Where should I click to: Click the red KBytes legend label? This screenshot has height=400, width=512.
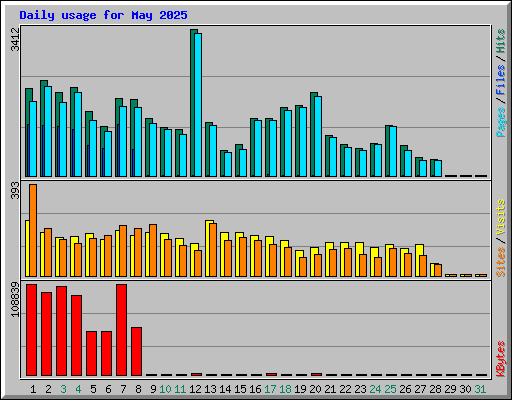click(501, 359)
